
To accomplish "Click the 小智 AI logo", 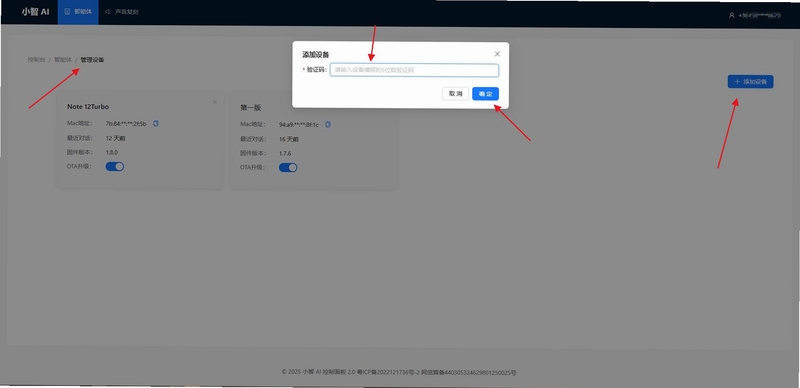I will click(35, 11).
